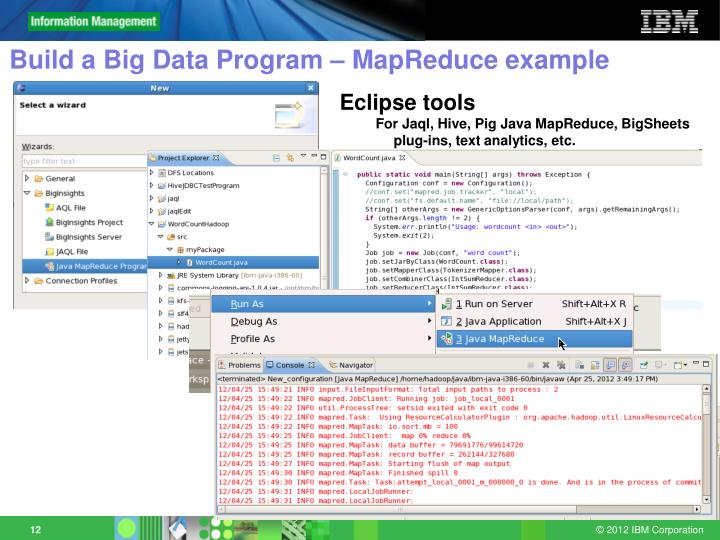Click DFS Locations icon in Project Explorer
The width and height of the screenshot is (720, 540).
(162, 173)
